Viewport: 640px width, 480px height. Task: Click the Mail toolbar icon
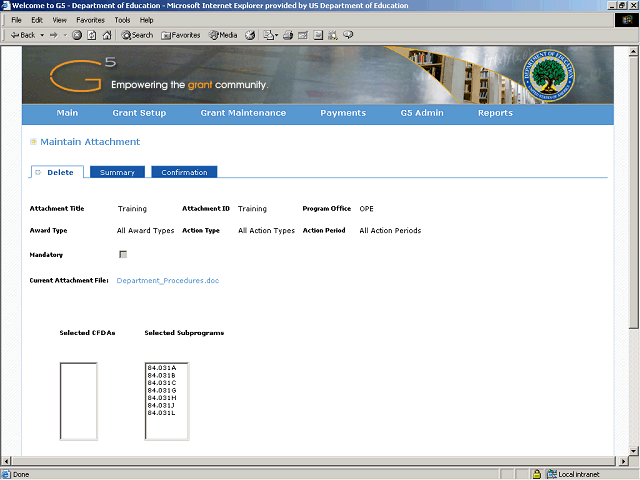point(268,36)
